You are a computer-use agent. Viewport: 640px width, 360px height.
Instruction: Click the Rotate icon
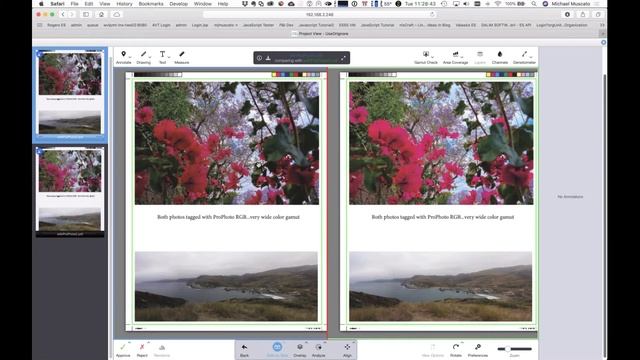(456, 347)
